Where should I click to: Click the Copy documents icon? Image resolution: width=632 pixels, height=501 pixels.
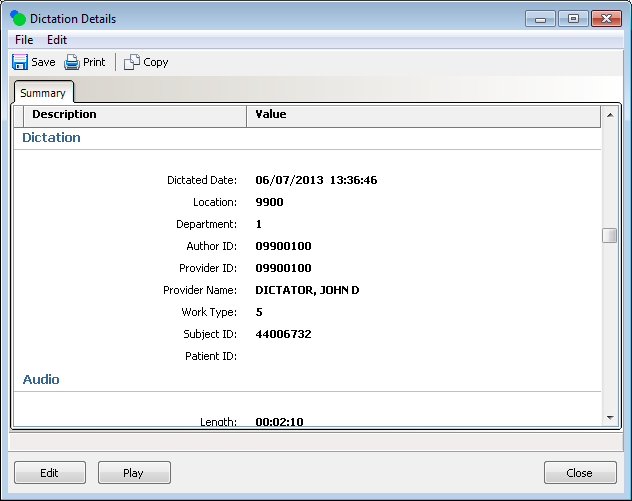[x=132, y=62]
